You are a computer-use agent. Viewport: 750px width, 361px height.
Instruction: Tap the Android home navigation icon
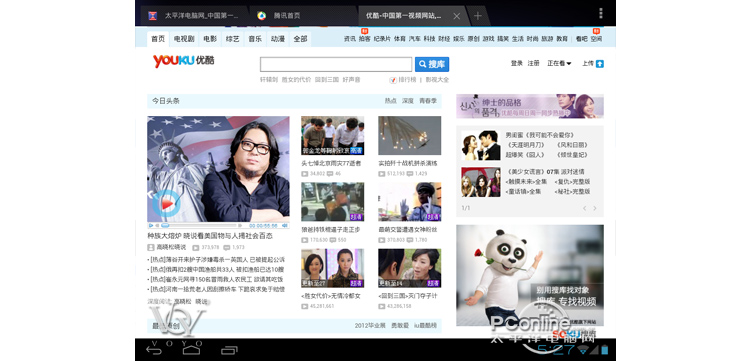click(x=191, y=350)
